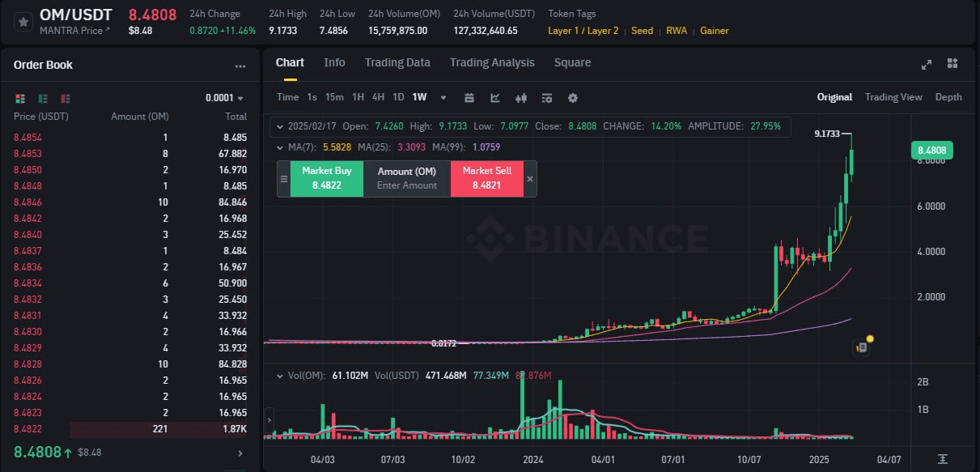Open chart settings gear icon
Image resolution: width=980 pixels, height=472 pixels.
coord(573,98)
